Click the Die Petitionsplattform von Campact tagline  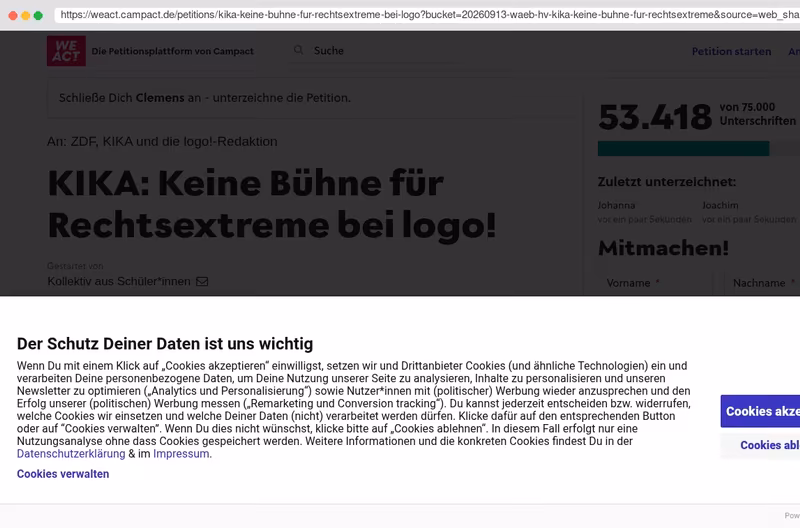pyautogui.click(x=172, y=51)
